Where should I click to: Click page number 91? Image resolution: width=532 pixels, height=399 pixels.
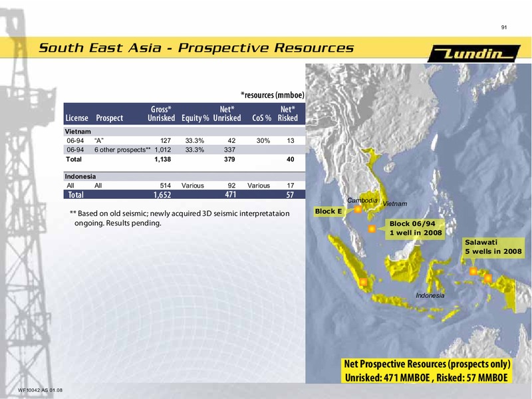(504, 27)
